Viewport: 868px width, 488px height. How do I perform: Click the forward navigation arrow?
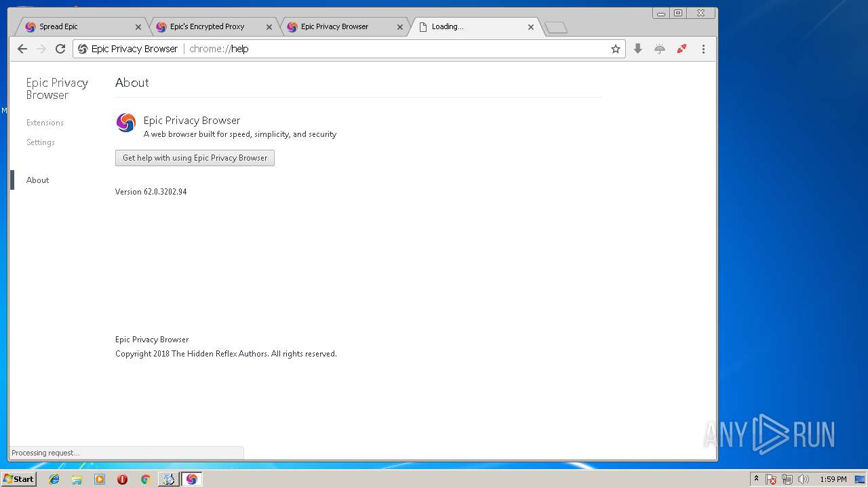tap(41, 49)
